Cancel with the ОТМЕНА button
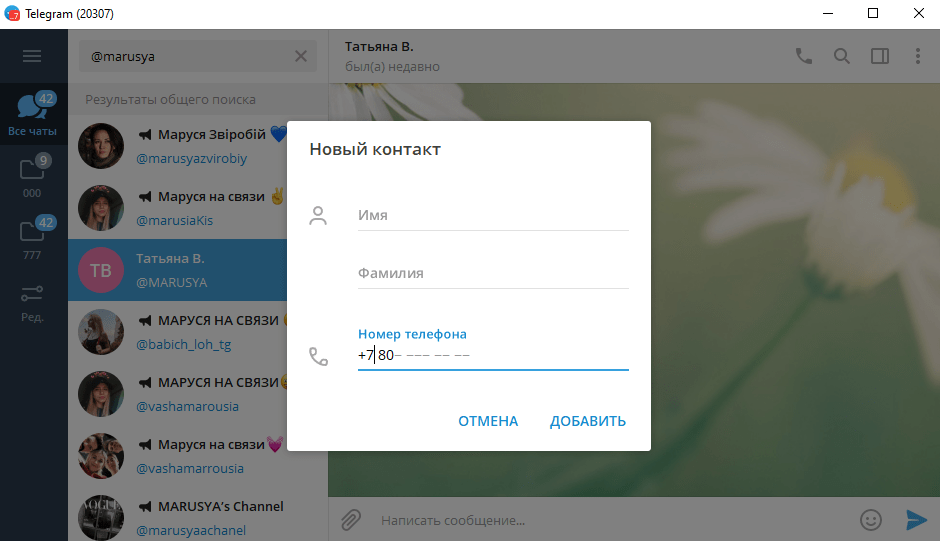Image resolution: width=940 pixels, height=541 pixels. [x=488, y=421]
